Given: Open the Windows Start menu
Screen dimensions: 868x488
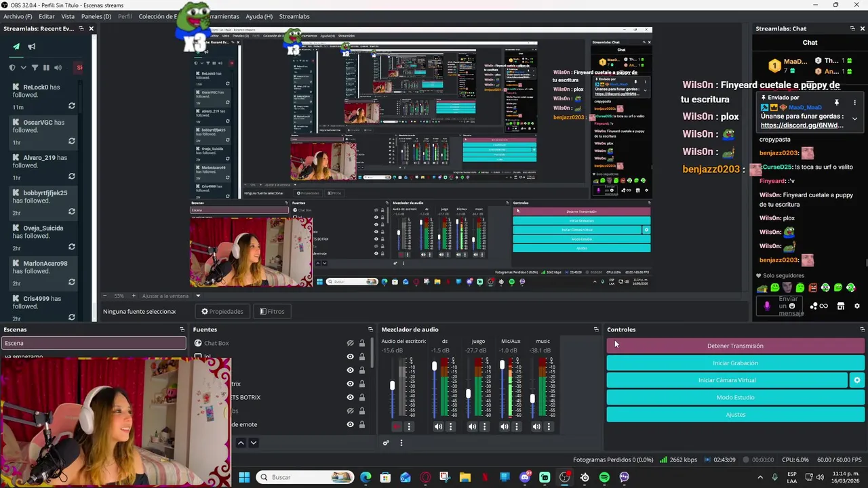Looking at the screenshot, I should coord(244,477).
